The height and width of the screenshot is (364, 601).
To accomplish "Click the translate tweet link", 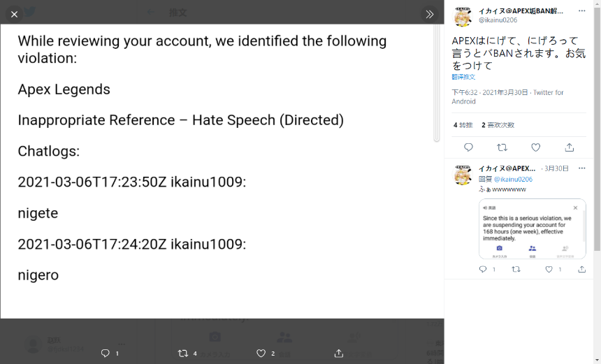I will coord(463,77).
